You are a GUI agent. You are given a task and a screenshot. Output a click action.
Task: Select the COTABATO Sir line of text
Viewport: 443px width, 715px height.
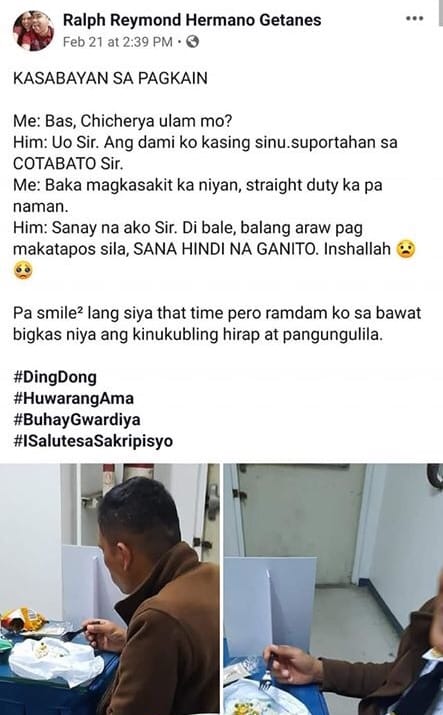(x=68, y=164)
